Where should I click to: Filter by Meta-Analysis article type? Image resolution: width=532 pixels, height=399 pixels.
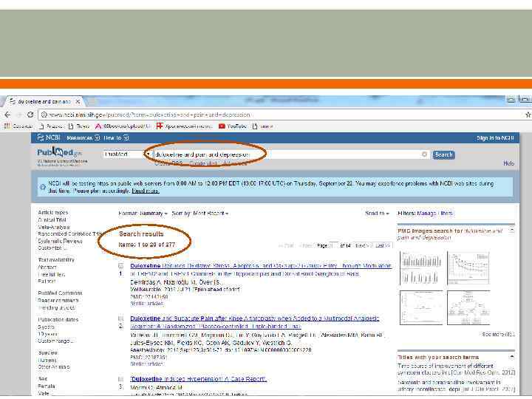coord(54,227)
